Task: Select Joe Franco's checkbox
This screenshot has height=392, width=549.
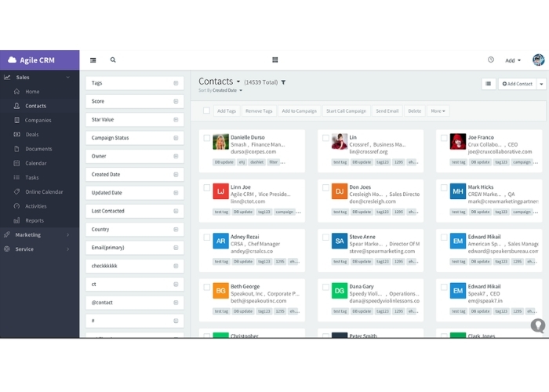Action: coord(444,138)
